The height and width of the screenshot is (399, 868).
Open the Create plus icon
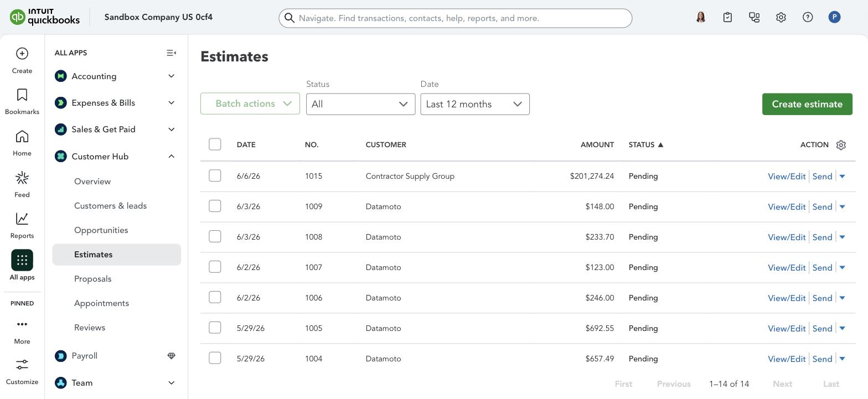click(22, 53)
